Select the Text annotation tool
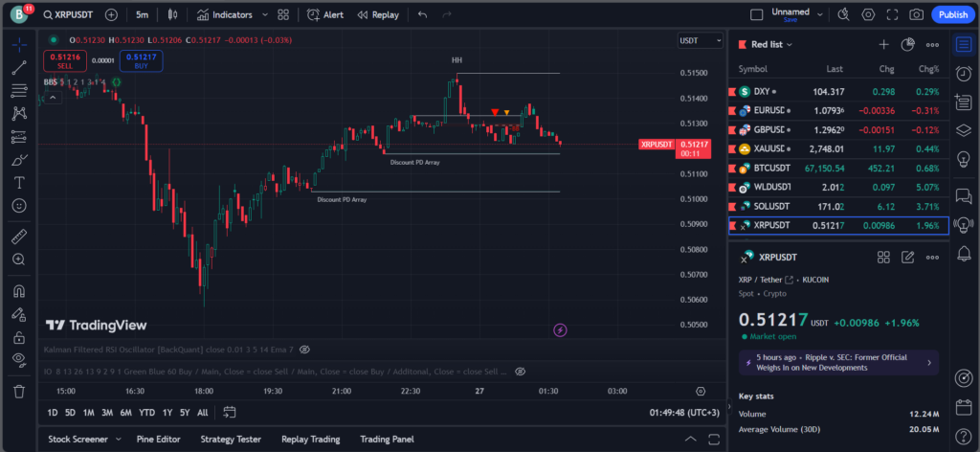Screen dimensions: 980x452 coord(19,183)
